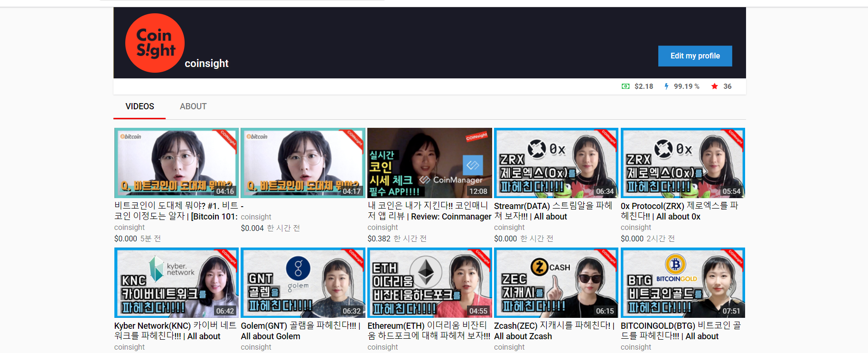Play the CoinManager app video thumbnail
This screenshot has width=868, height=353.
click(x=429, y=163)
